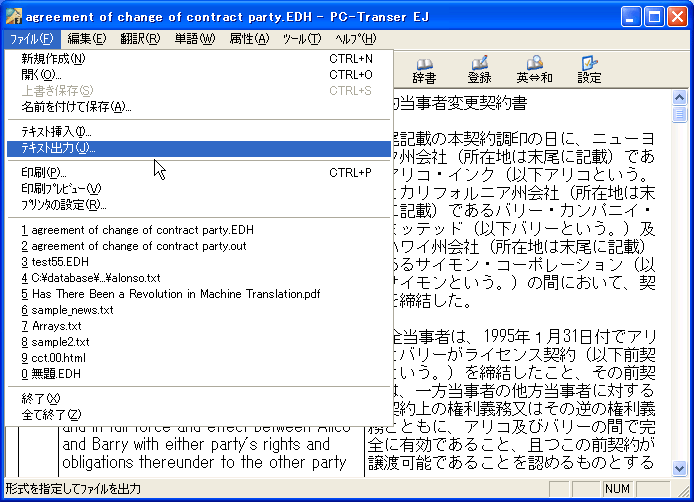694x502 pixels.
Task: Click the 英⇔和 translation direction icon
Action: tap(534, 69)
